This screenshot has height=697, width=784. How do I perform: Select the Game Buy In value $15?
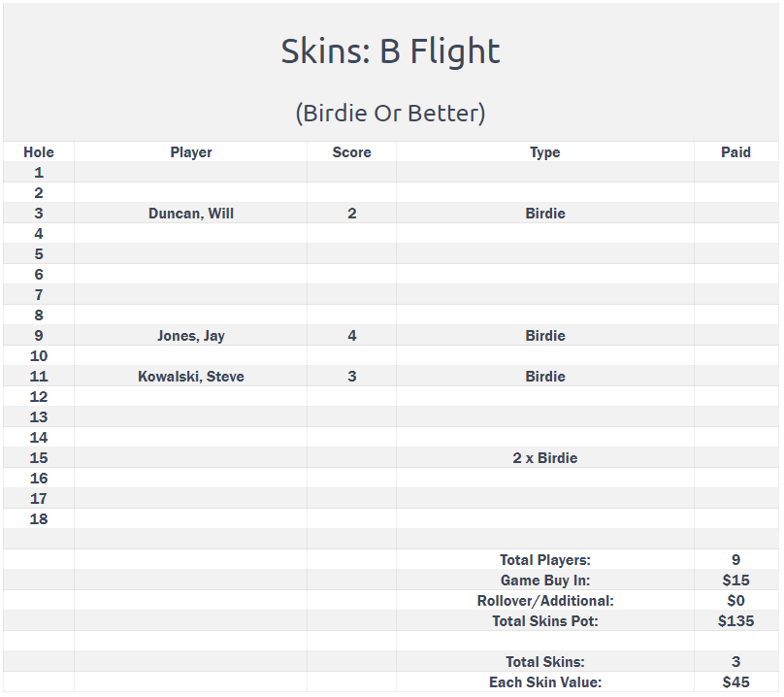tap(735, 581)
